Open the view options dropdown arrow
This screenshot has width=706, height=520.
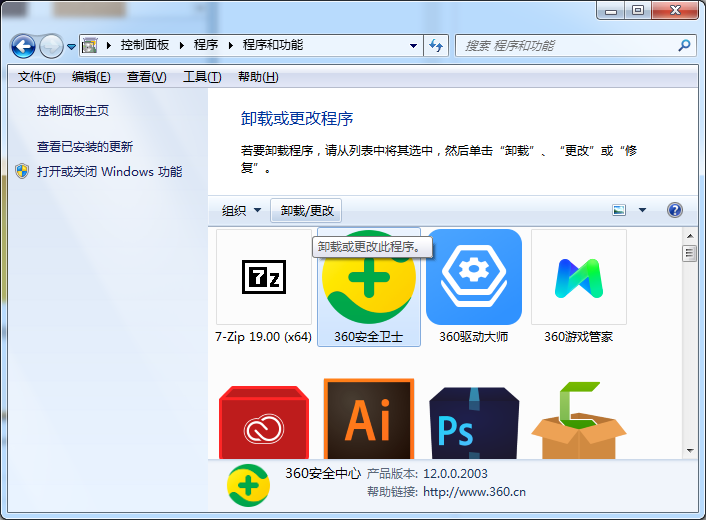coord(642,210)
